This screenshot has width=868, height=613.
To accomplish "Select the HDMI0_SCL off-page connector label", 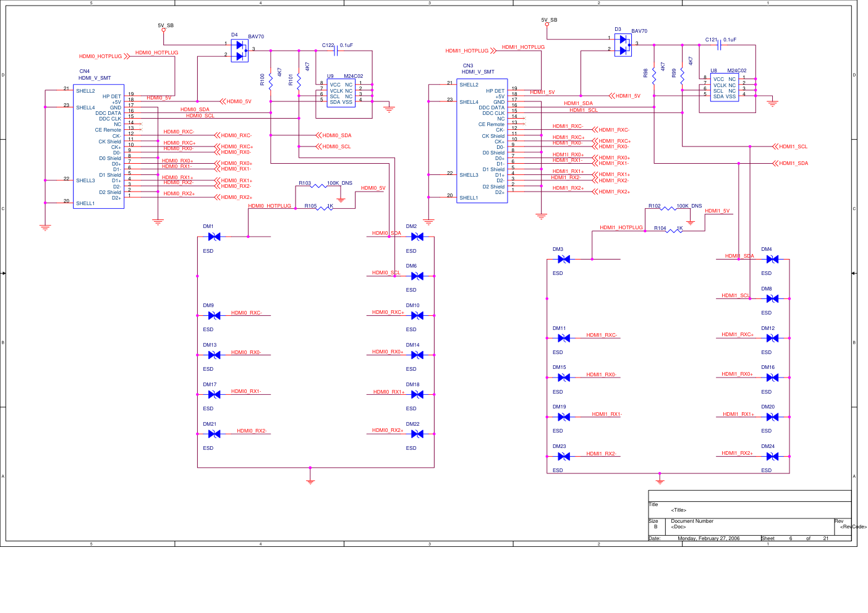I will point(336,147).
